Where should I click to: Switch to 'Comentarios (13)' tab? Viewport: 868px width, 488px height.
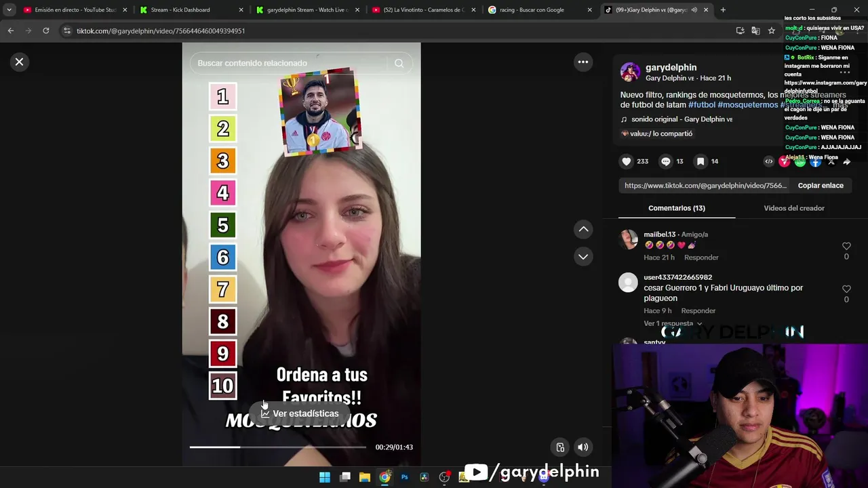(x=677, y=208)
